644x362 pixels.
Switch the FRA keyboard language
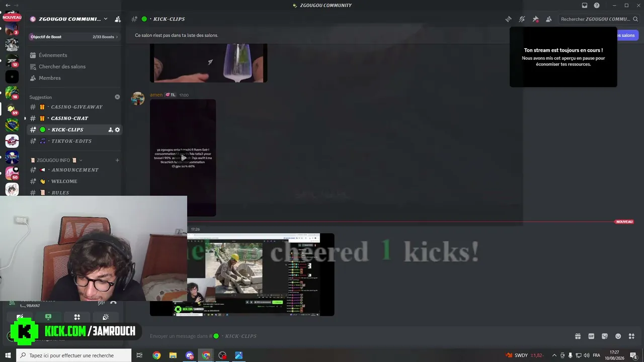597,355
